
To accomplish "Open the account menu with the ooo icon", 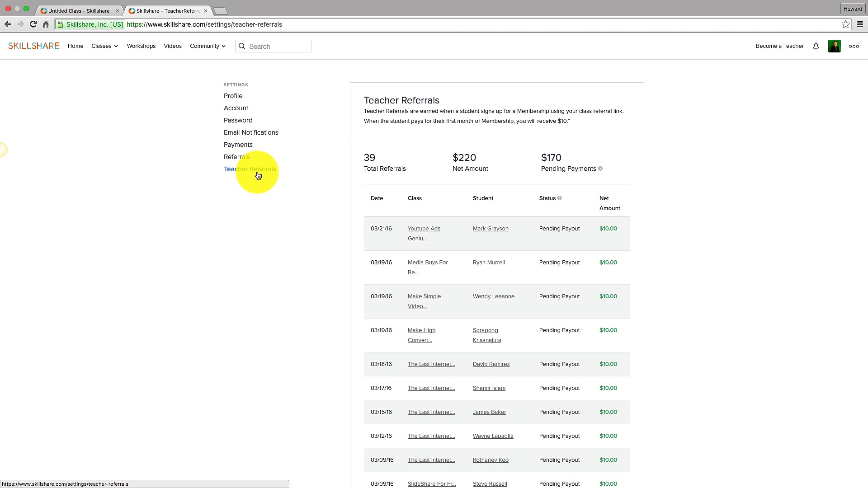I will click(x=854, y=46).
